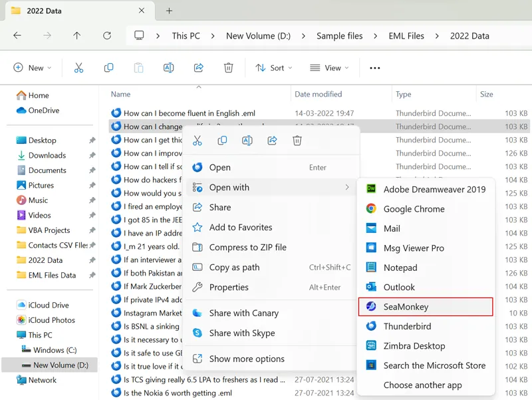Click the Google Chrome icon in the Open with list
The image size is (532, 400).
pos(371,208)
